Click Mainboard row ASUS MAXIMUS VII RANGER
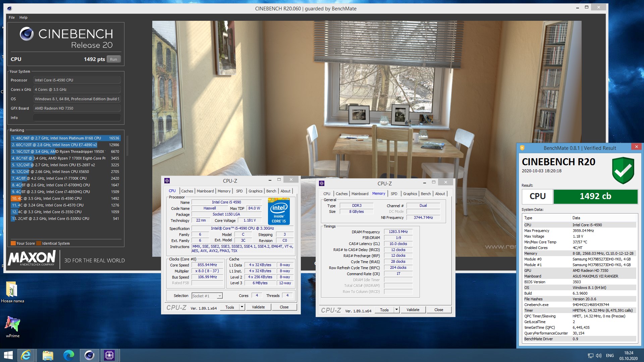Image resolution: width=644 pixels, height=362 pixels. (580, 276)
